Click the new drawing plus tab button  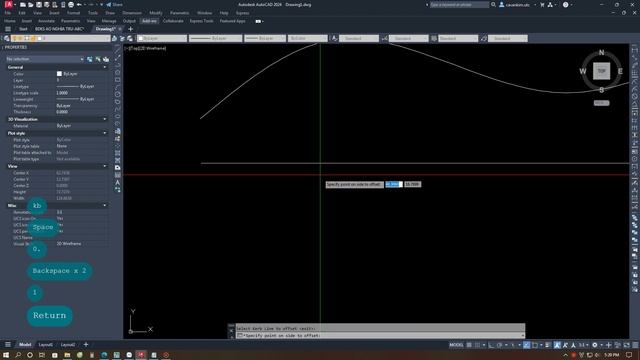[x=131, y=29]
